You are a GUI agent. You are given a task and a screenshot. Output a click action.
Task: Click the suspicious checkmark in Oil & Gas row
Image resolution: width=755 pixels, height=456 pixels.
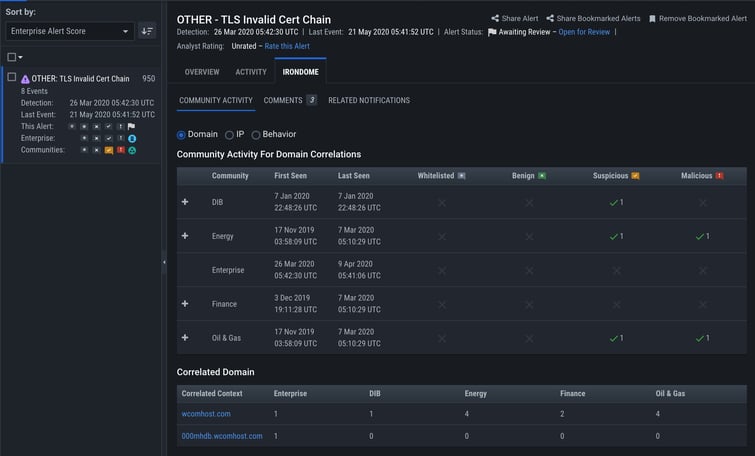pos(613,339)
